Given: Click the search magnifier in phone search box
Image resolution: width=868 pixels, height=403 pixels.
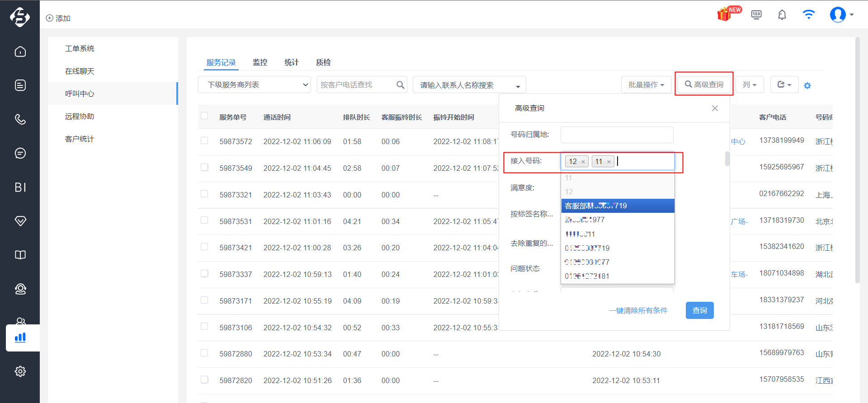Looking at the screenshot, I should click(400, 85).
